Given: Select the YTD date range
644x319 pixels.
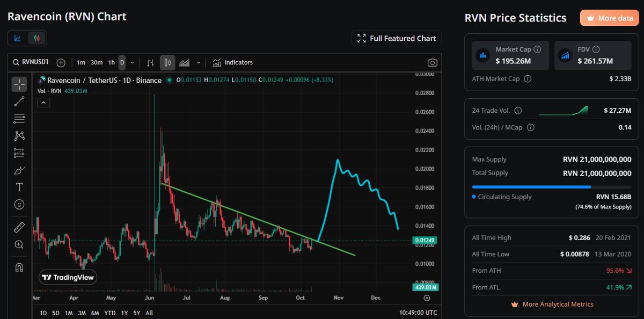Looking at the screenshot, I should pos(109,313).
